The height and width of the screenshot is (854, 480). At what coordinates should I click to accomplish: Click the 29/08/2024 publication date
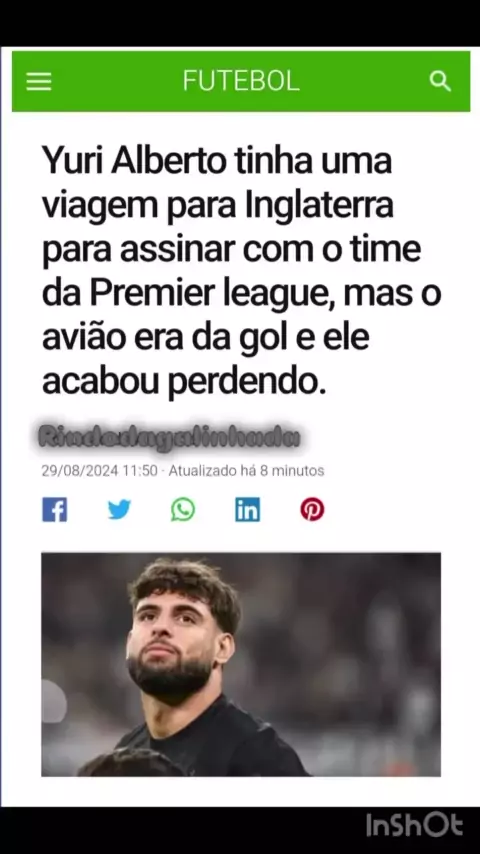tap(80, 471)
